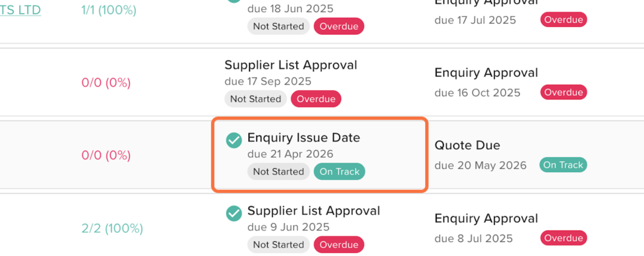
Task: Open Enquiry Approval due 16 Oct 2025
Action: 486,73
